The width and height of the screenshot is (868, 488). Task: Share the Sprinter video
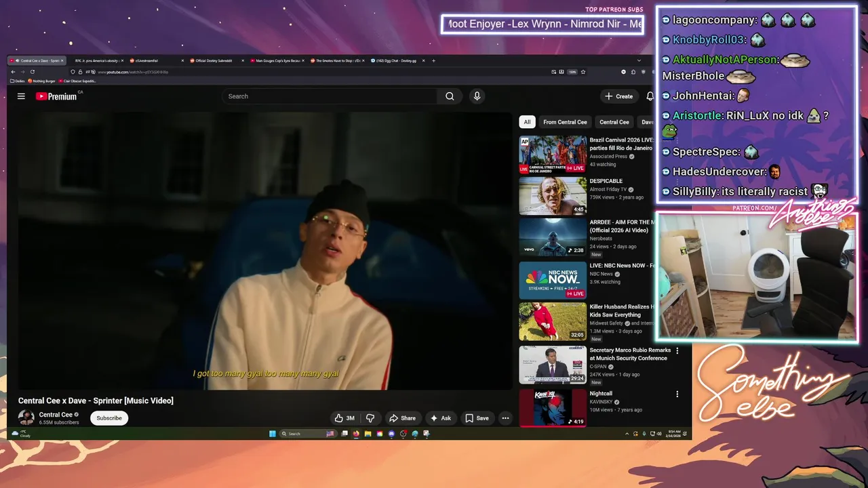(x=402, y=418)
